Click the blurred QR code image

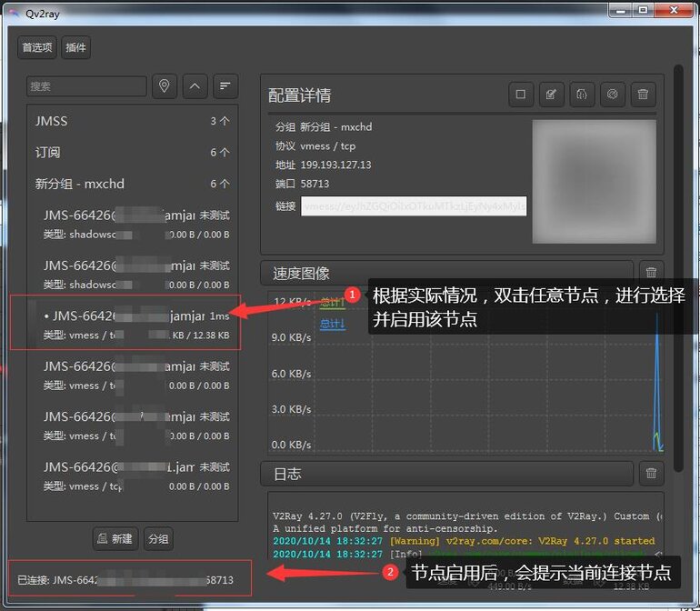tap(595, 181)
